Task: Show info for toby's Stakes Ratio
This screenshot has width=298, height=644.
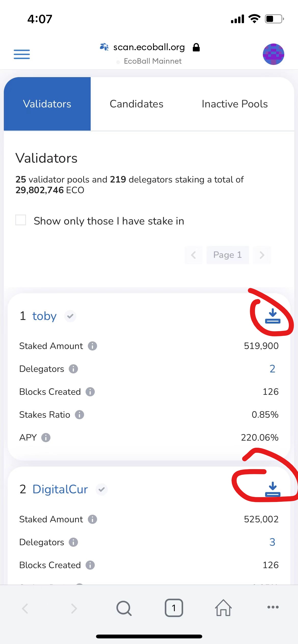Action: pos(79,415)
